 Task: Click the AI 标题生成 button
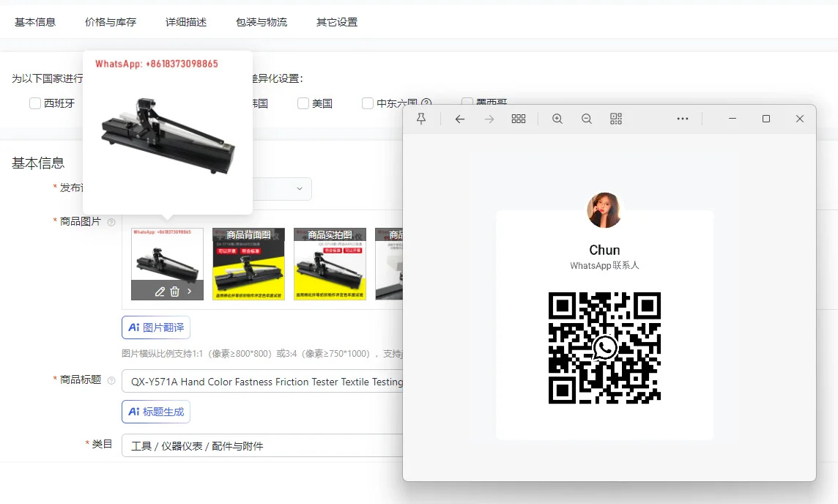[156, 412]
